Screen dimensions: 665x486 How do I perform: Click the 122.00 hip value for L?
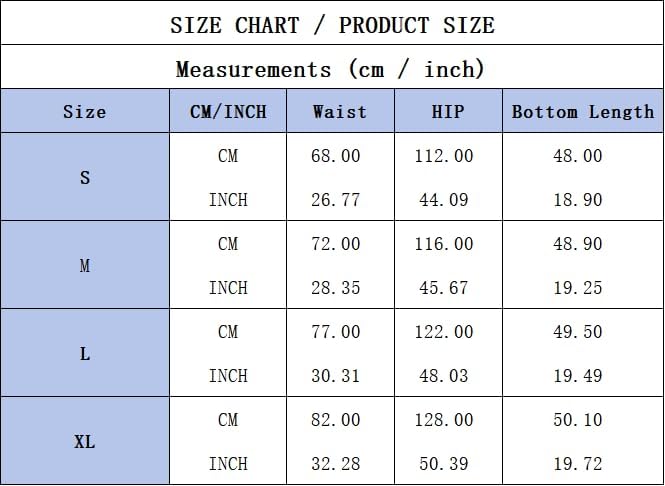coord(444,332)
